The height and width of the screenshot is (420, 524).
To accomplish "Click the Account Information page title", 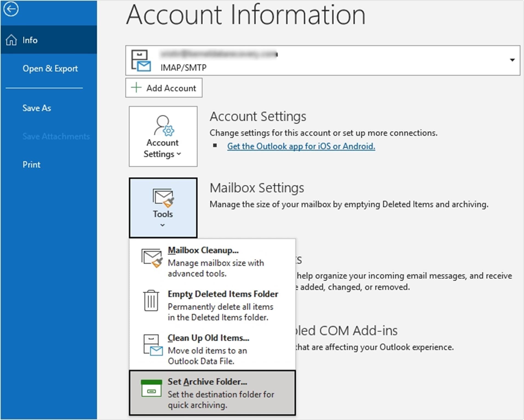I will pyautogui.click(x=246, y=15).
